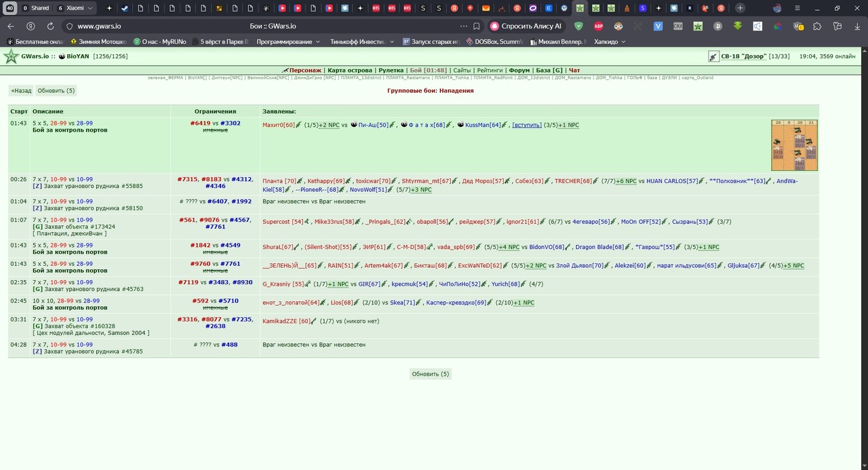
Task: Click the green GWars star logo
Action: [11, 56]
